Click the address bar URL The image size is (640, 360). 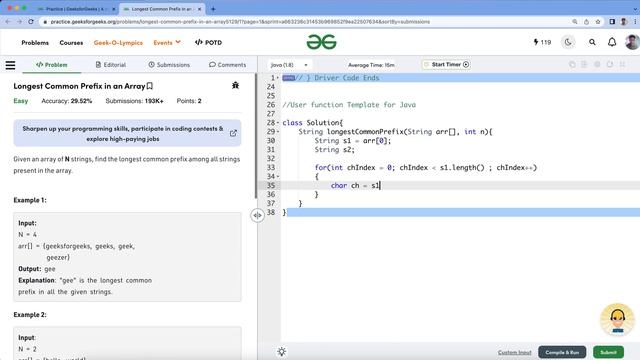[x=240, y=22]
